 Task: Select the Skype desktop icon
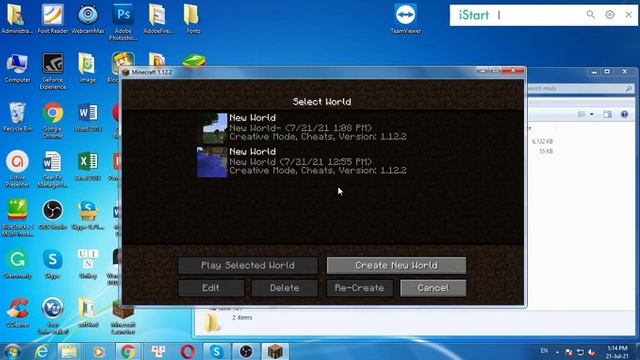(53, 264)
